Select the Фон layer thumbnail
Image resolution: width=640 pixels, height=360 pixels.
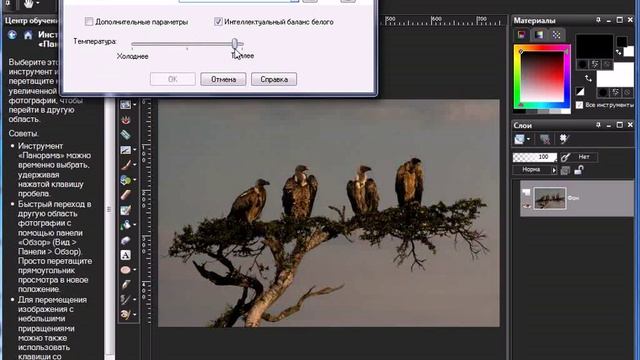click(x=550, y=198)
